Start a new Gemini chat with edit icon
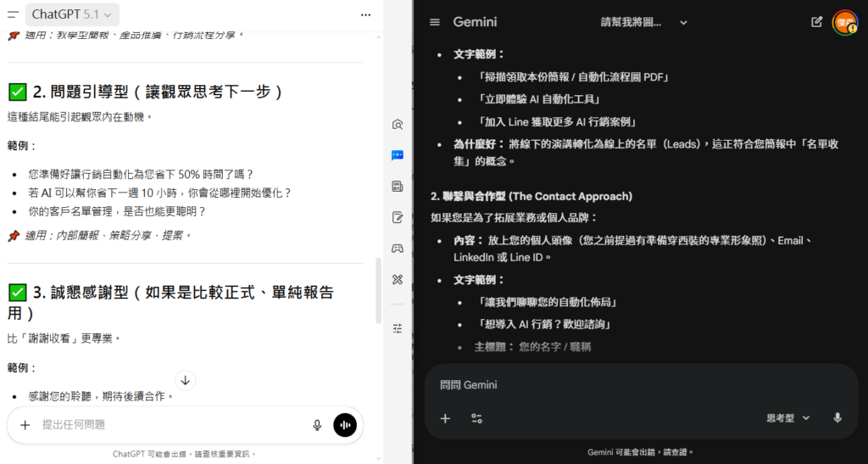The width and height of the screenshot is (868, 464). tap(816, 22)
